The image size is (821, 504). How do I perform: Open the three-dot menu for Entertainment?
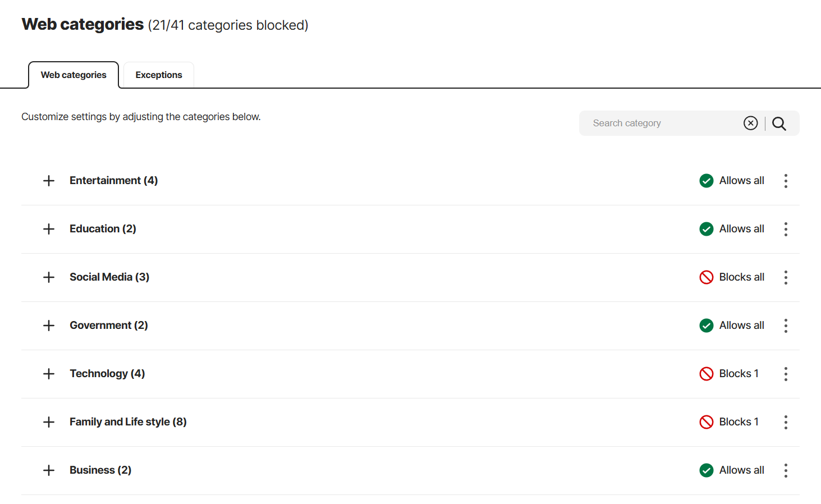(x=786, y=180)
